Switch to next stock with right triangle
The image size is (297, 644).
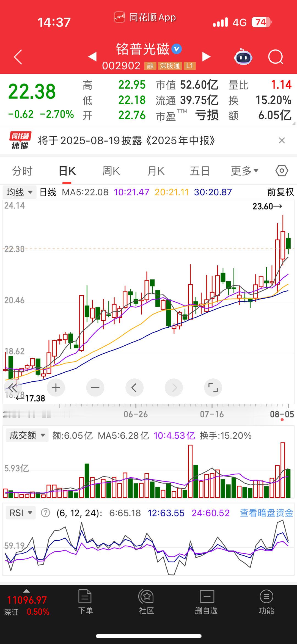(x=206, y=57)
